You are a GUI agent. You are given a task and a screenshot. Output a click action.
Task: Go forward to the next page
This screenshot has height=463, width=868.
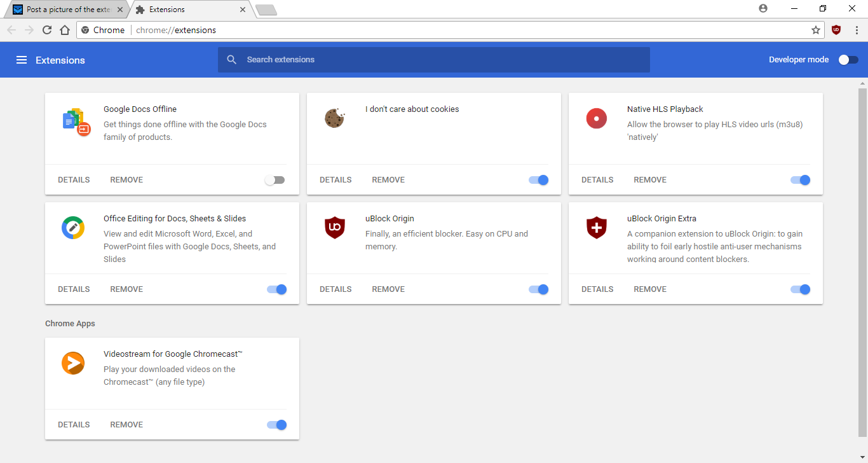click(x=29, y=30)
